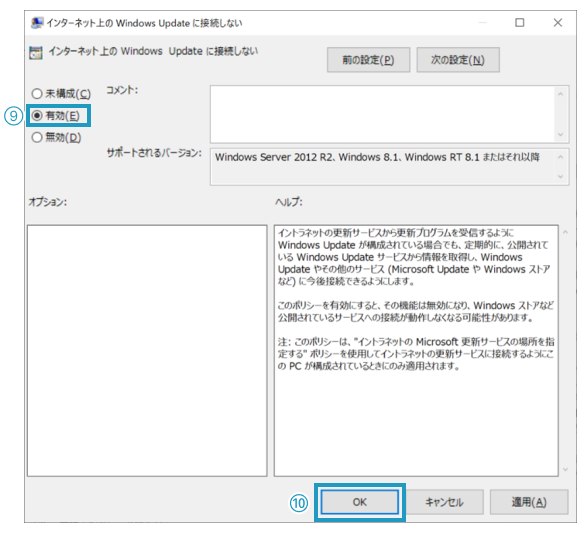Click the help pane scroll down arrow

(565, 469)
